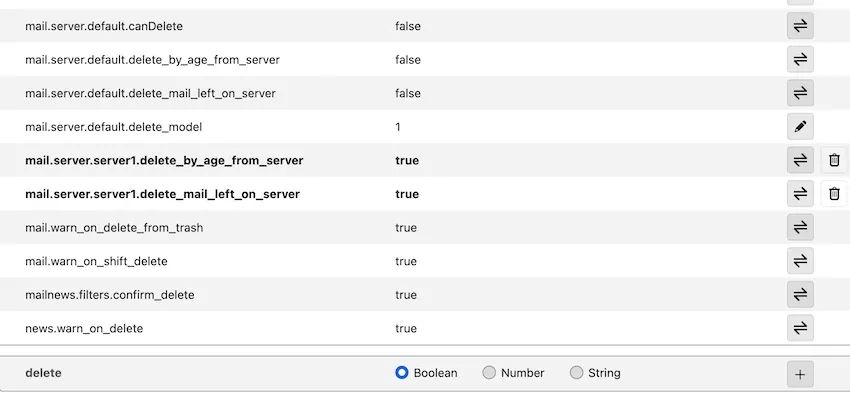Toggle mail.warn_on_delete_from_trash preference

(x=800, y=228)
